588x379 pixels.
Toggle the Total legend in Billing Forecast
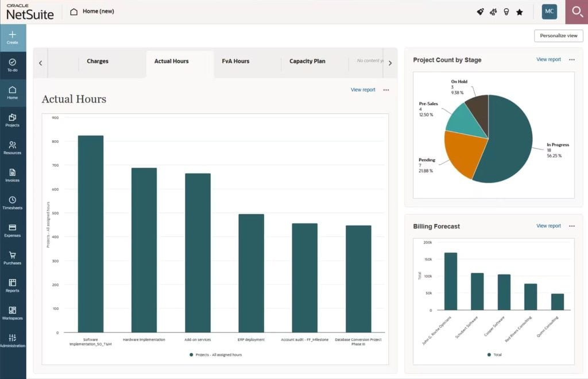click(494, 355)
